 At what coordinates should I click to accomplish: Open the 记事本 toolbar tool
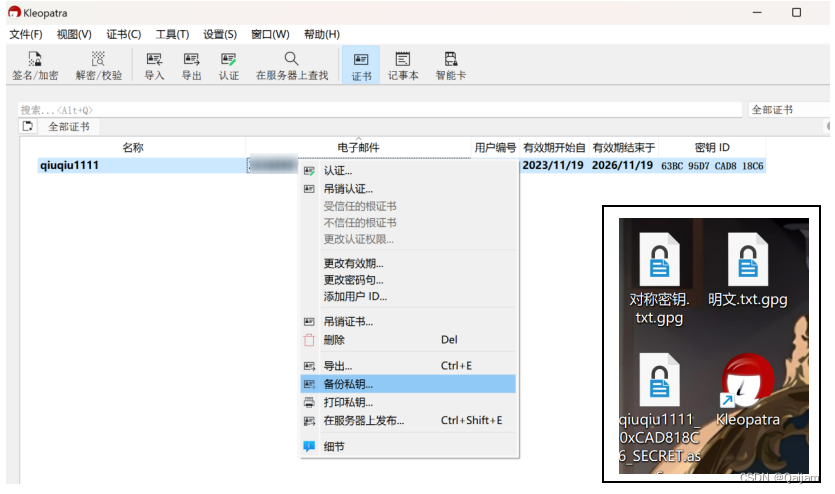pyautogui.click(x=403, y=65)
